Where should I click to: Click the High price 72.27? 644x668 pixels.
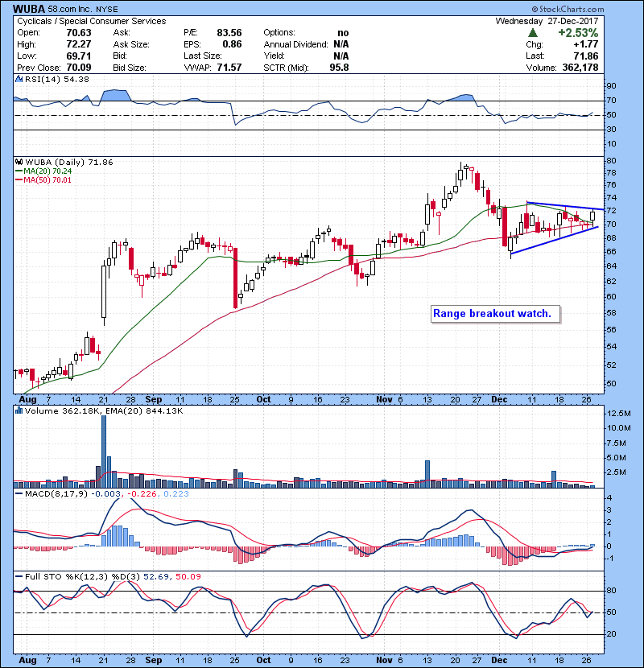79,44
